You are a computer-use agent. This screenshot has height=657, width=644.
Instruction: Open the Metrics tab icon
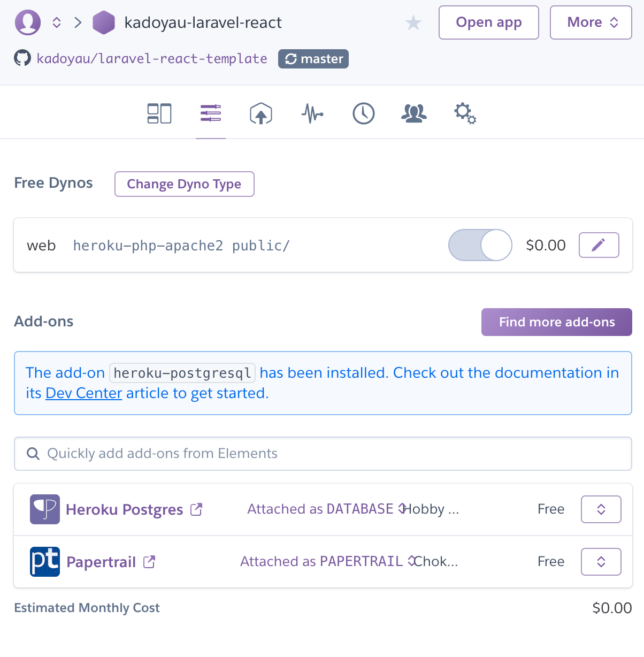pos(312,113)
